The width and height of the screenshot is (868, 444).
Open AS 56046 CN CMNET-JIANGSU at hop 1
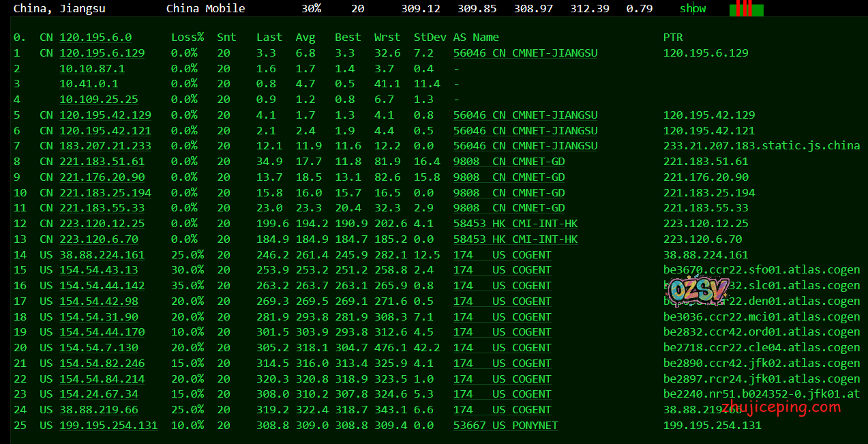(525, 53)
